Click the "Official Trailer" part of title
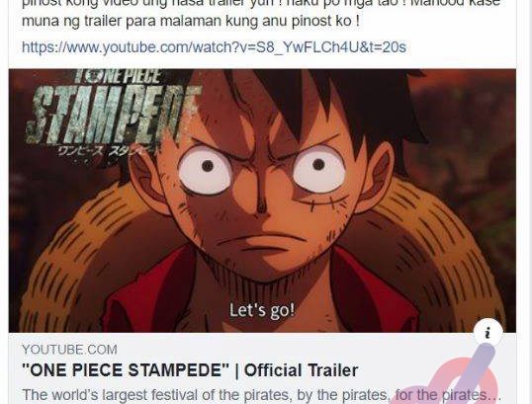 [301, 370]
